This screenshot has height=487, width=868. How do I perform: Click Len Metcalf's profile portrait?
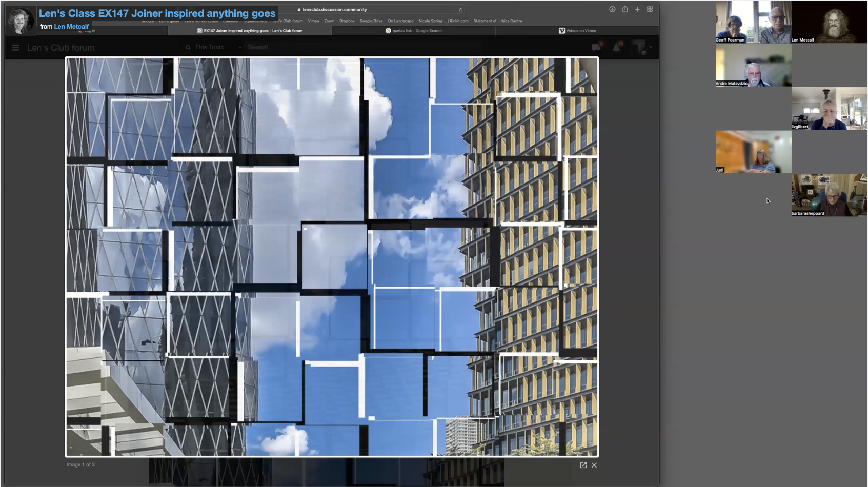click(20, 21)
